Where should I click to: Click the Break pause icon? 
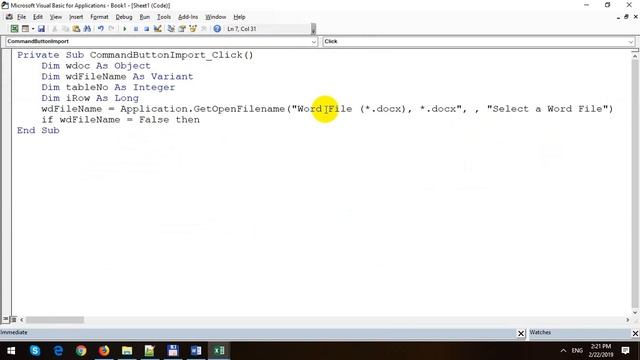pyautogui.click(x=136, y=29)
